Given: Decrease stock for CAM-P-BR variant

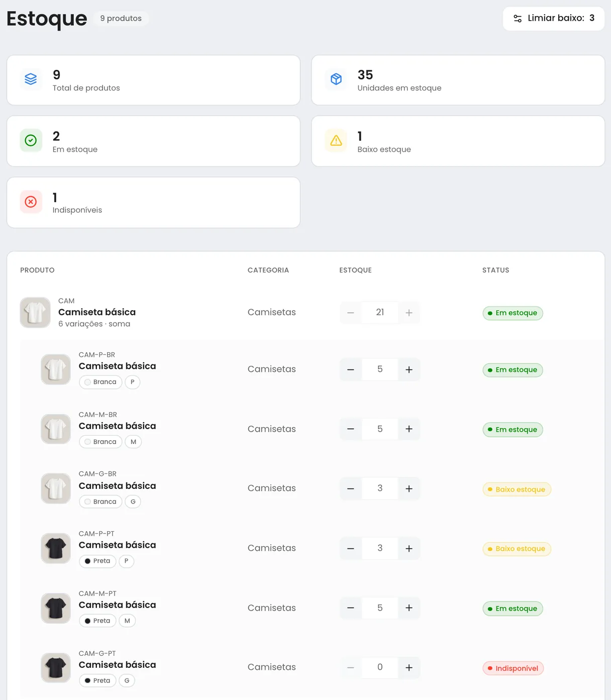Looking at the screenshot, I should pos(351,370).
